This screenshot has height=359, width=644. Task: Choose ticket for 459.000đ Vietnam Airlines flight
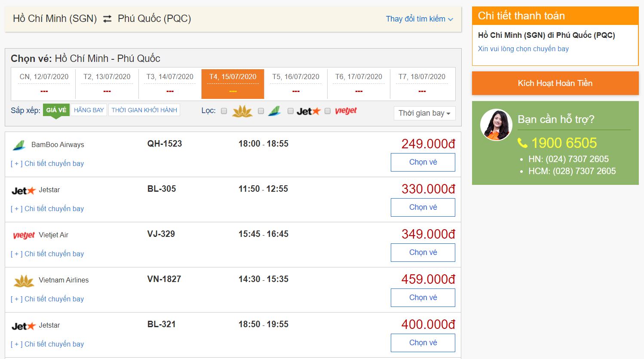tap(423, 298)
